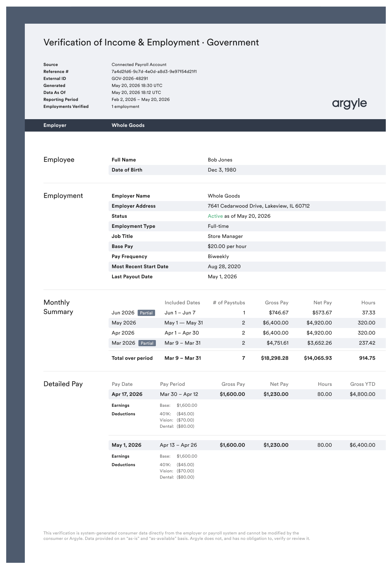Click the Detailed Pay section heading

coord(63,384)
